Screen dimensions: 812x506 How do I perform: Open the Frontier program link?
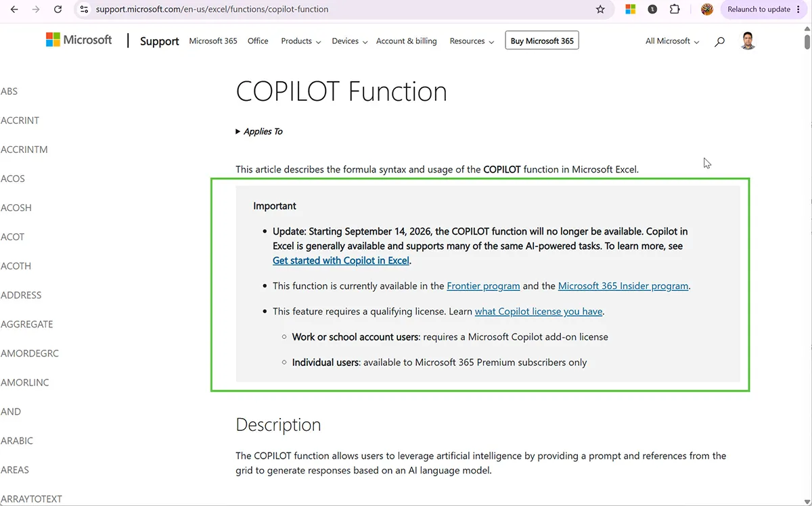[x=483, y=286]
